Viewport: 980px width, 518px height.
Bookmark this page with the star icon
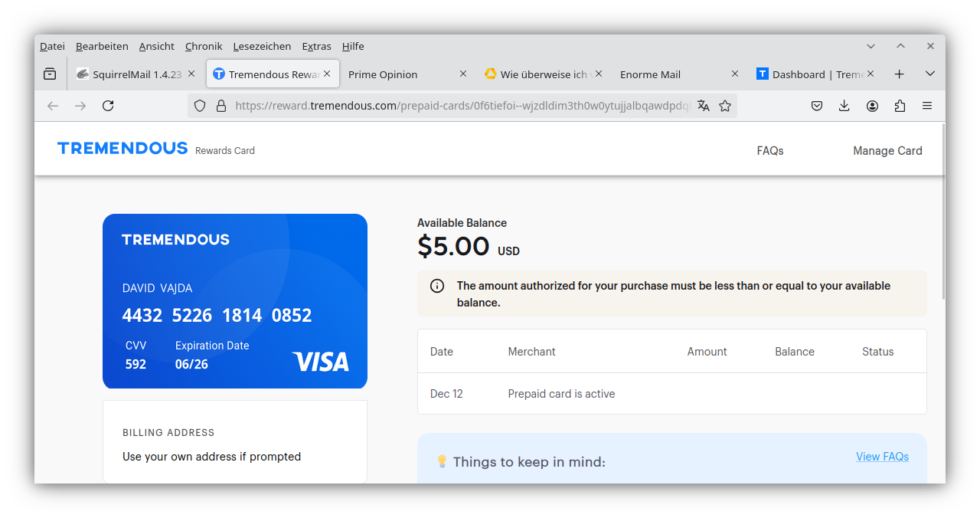pos(725,106)
